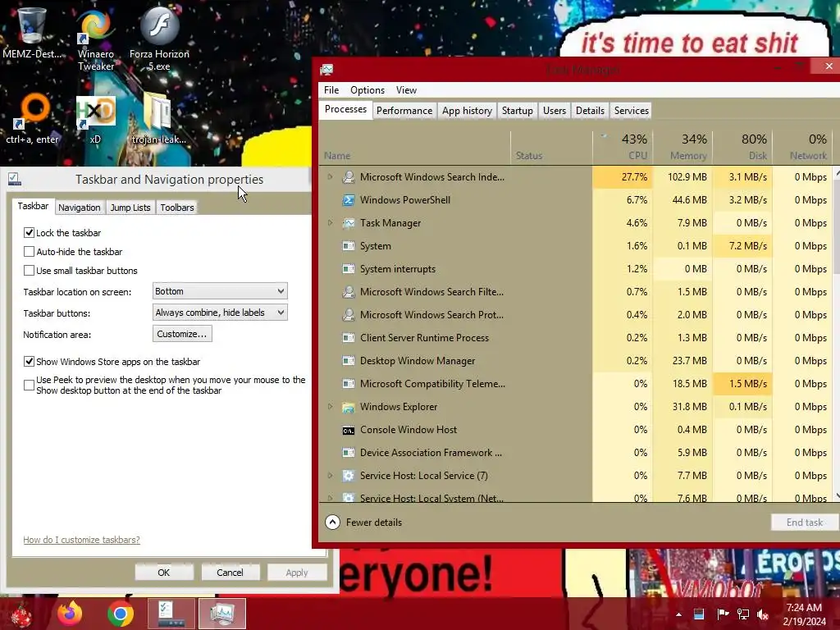Click Cancel in Taskbar properties

pyautogui.click(x=230, y=572)
